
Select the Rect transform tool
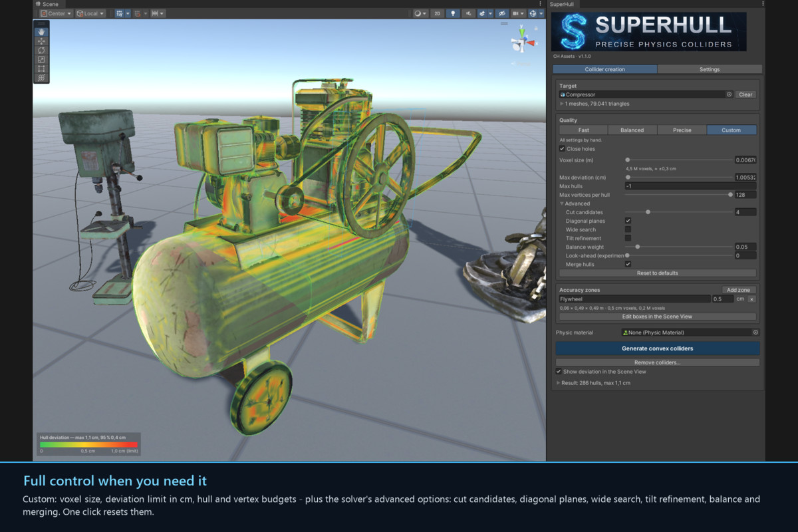pyautogui.click(x=41, y=68)
